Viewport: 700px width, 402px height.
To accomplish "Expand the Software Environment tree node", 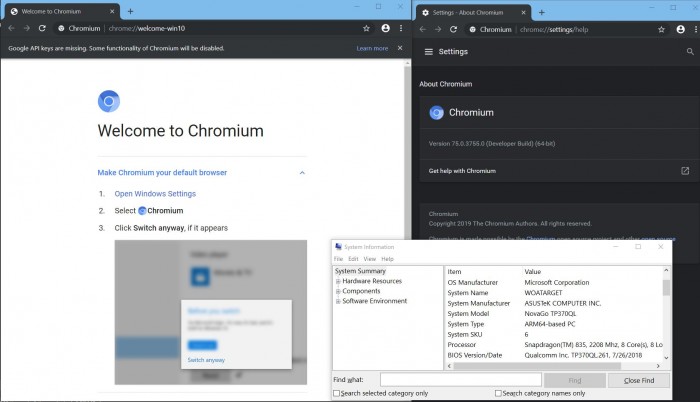I will 338,301.
